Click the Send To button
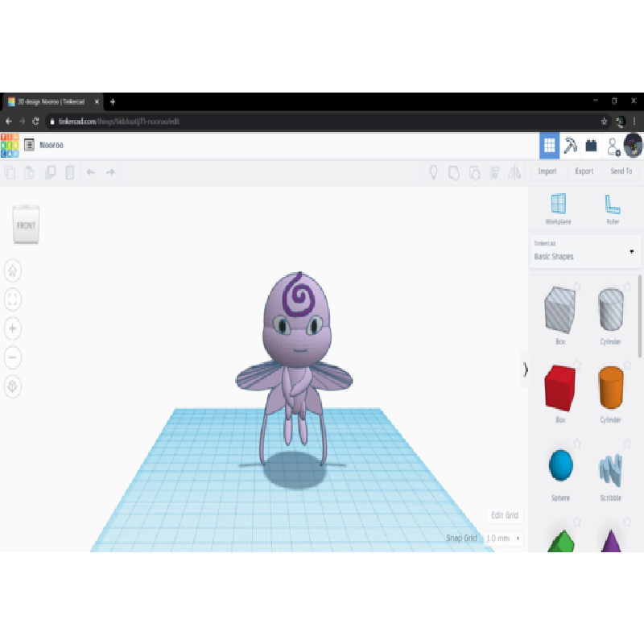This screenshot has width=644, height=644. click(621, 171)
